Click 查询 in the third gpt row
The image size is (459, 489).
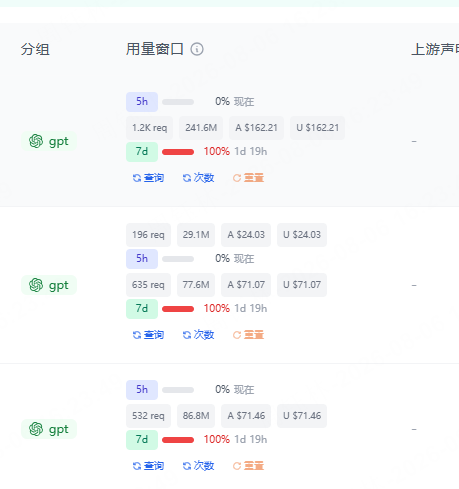tap(148, 466)
